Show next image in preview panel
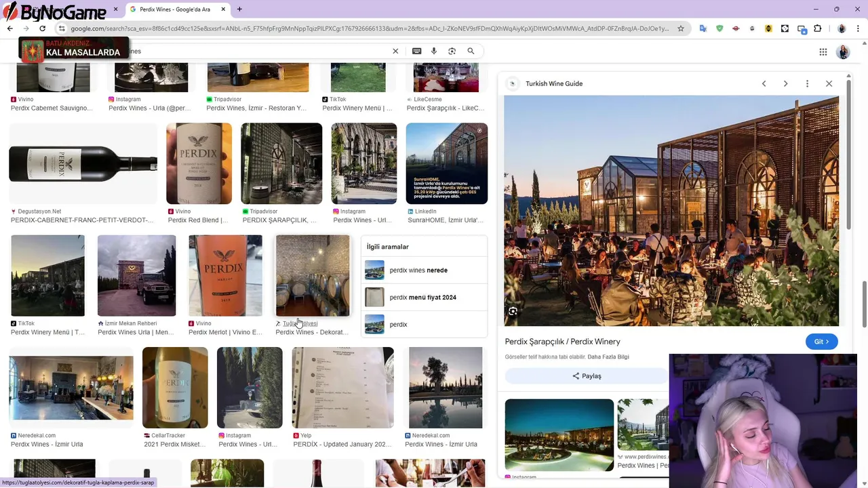The image size is (868, 488). click(785, 83)
